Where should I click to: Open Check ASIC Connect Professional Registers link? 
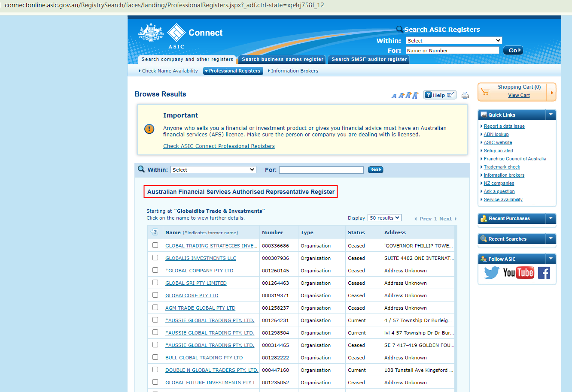219,146
